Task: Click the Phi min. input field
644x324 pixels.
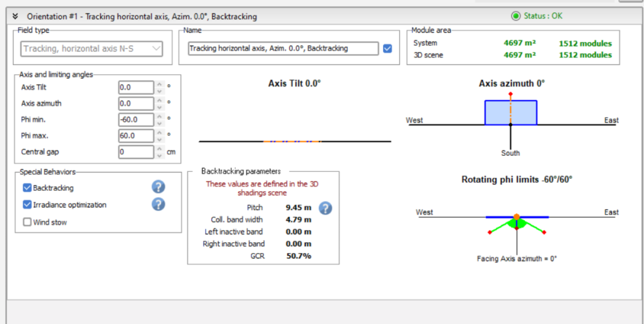Action: pos(136,120)
